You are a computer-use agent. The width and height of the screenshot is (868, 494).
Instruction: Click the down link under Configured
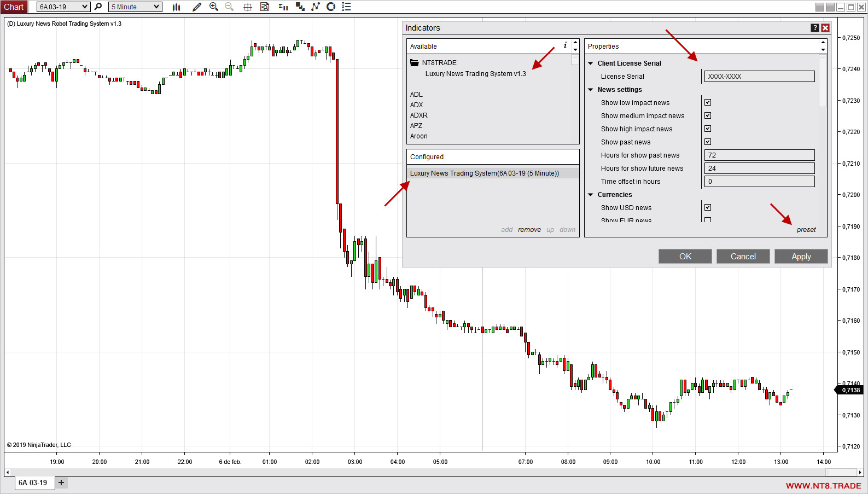[568, 230]
